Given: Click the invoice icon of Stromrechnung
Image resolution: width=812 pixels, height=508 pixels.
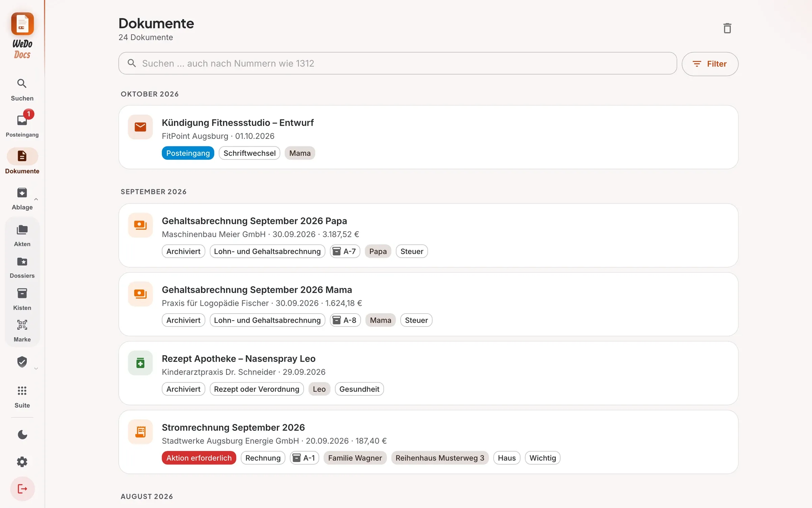Looking at the screenshot, I should click(x=140, y=432).
